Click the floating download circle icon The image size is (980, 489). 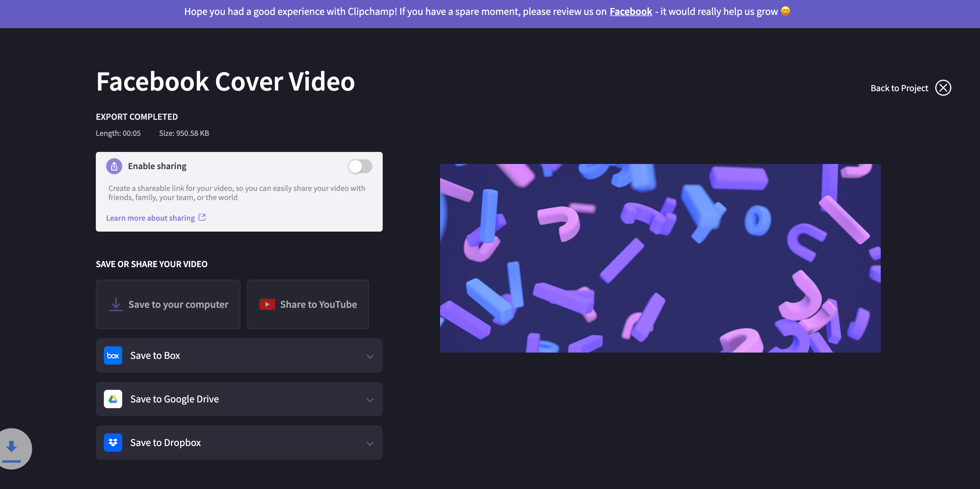point(12,449)
